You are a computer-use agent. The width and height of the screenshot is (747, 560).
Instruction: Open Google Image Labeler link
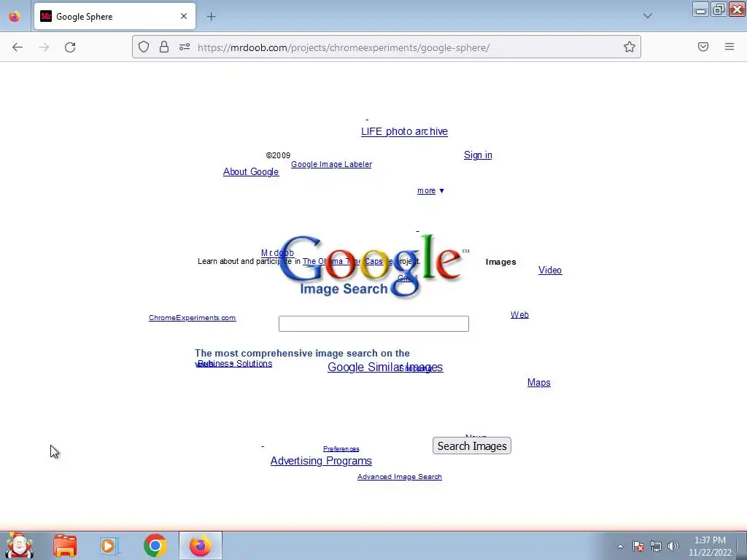coord(331,164)
